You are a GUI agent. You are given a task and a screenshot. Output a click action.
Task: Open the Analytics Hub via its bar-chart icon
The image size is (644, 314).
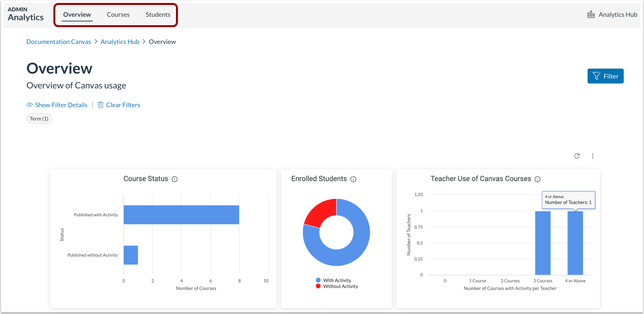coord(591,14)
